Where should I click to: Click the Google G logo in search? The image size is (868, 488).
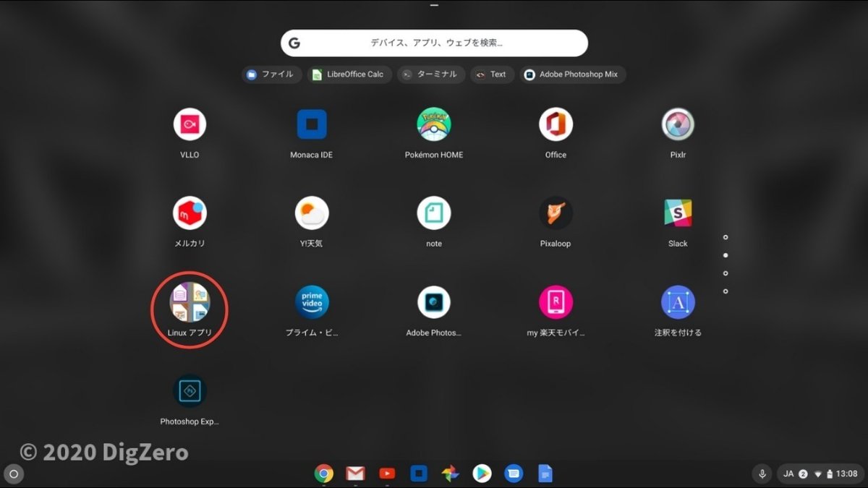(294, 43)
